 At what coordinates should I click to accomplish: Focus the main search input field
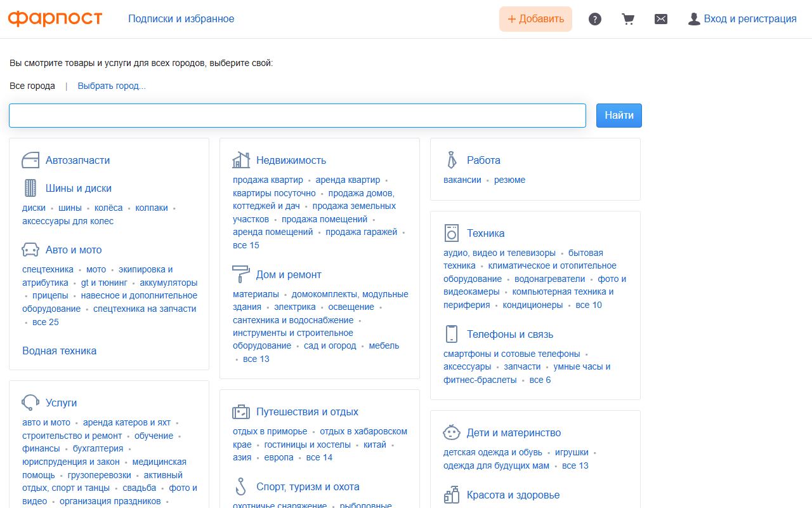(x=298, y=116)
